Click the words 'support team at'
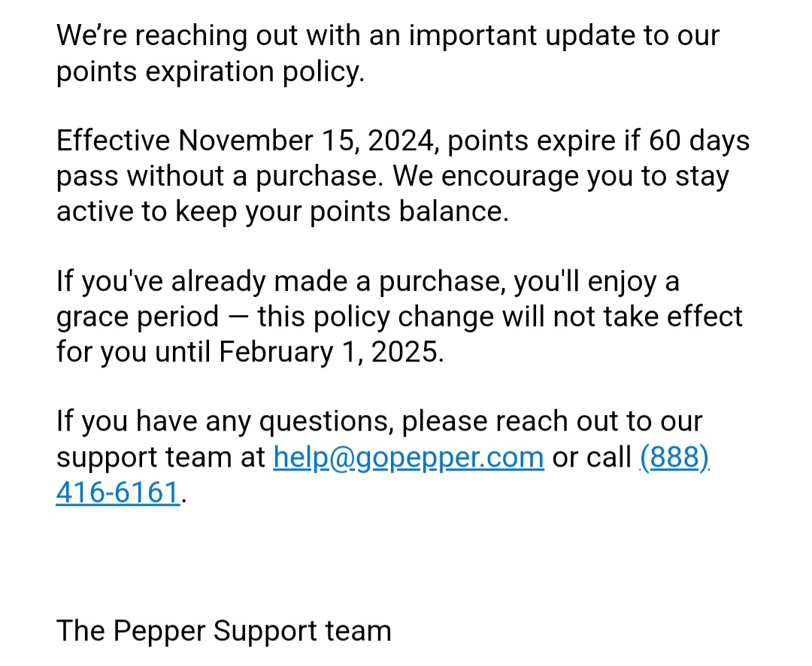Image resolution: width=812 pixels, height=666 pixels. [x=161, y=457]
